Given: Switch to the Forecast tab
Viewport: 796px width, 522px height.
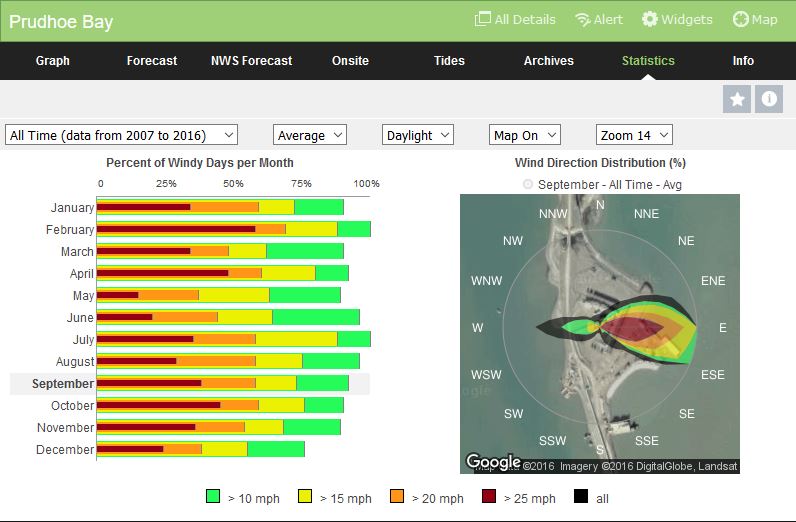Looking at the screenshot, I should pyautogui.click(x=151, y=61).
